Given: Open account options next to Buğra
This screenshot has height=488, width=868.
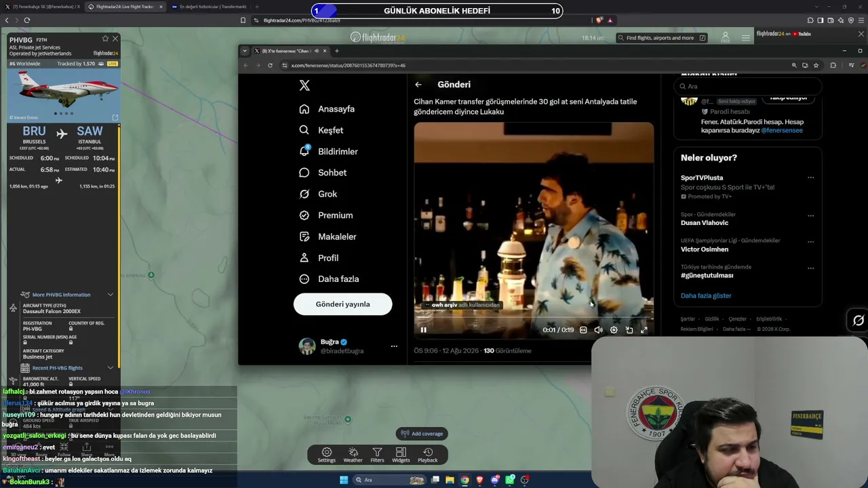Looking at the screenshot, I should 394,346.
